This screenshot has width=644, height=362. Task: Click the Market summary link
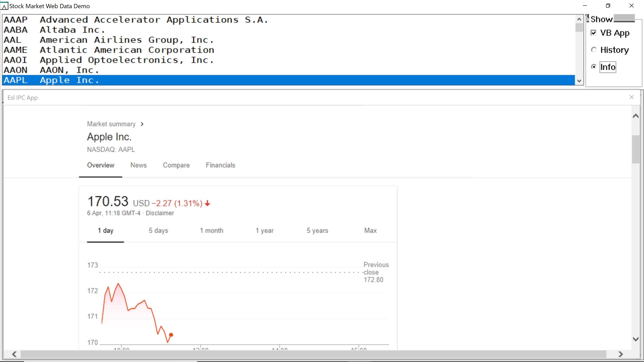tap(111, 124)
